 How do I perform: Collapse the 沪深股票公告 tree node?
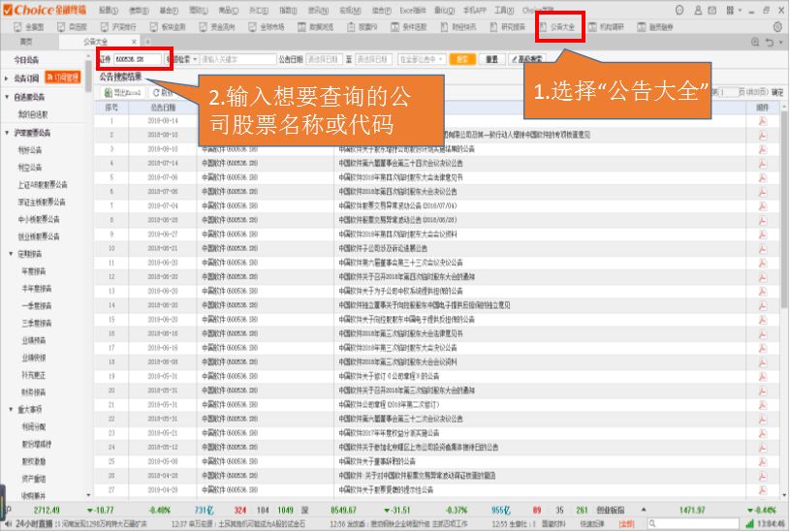click(7, 133)
